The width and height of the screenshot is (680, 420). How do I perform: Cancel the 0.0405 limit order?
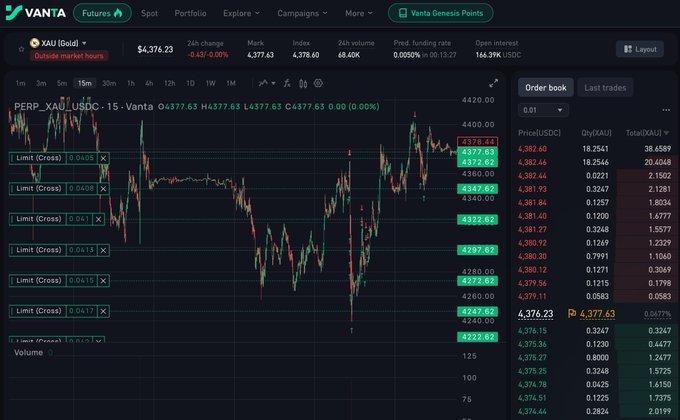click(103, 158)
